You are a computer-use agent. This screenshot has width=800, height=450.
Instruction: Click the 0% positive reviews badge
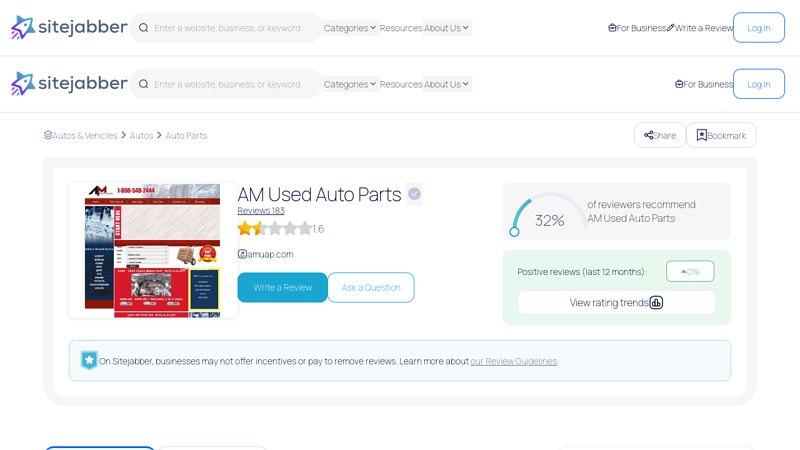coord(690,271)
